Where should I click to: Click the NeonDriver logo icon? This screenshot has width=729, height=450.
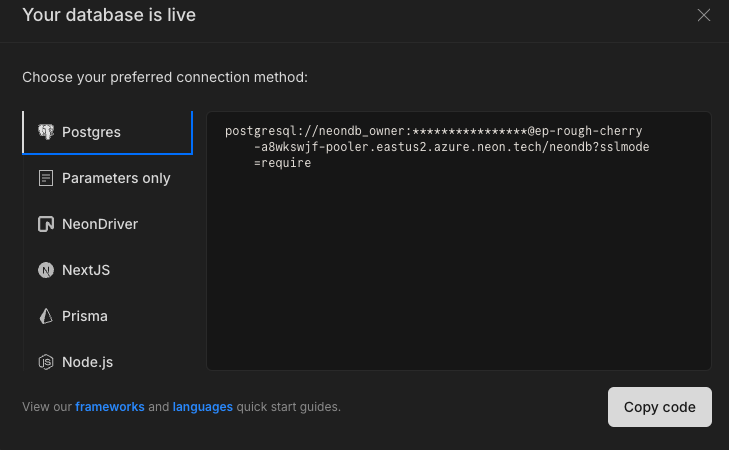pos(46,224)
